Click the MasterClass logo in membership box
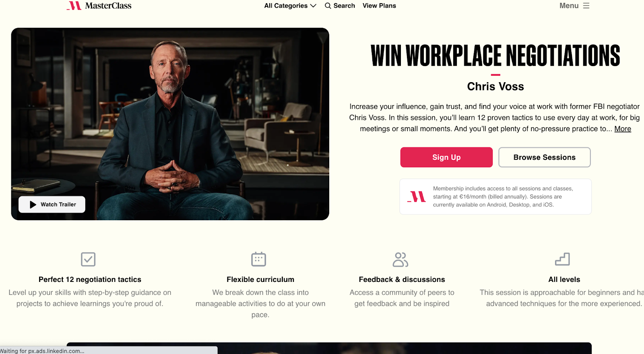Screen dimensions: 644x354 click(x=417, y=197)
